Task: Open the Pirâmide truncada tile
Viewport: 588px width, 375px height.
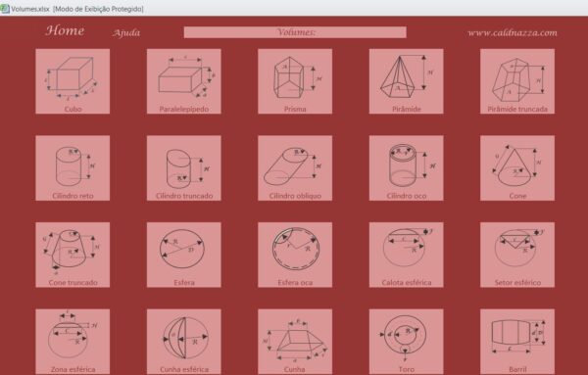Action: point(517,81)
